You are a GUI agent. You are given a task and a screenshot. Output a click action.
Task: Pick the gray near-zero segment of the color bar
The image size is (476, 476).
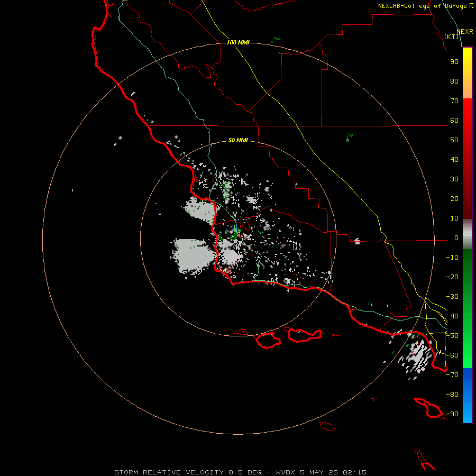467,234
